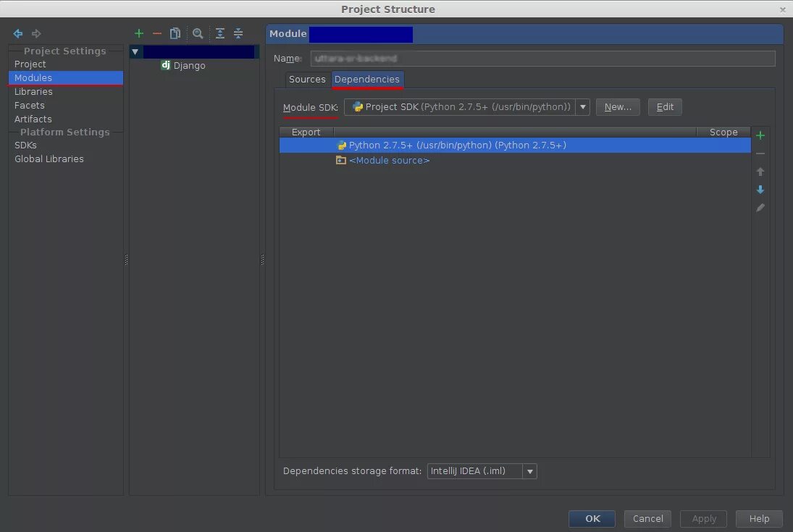
Task: Open the Artifacts section
Action: [x=33, y=119]
